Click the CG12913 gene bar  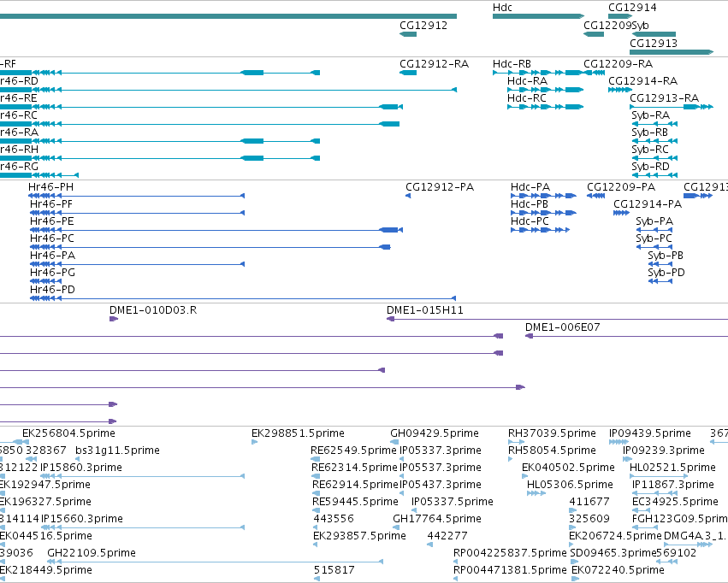coord(672,52)
